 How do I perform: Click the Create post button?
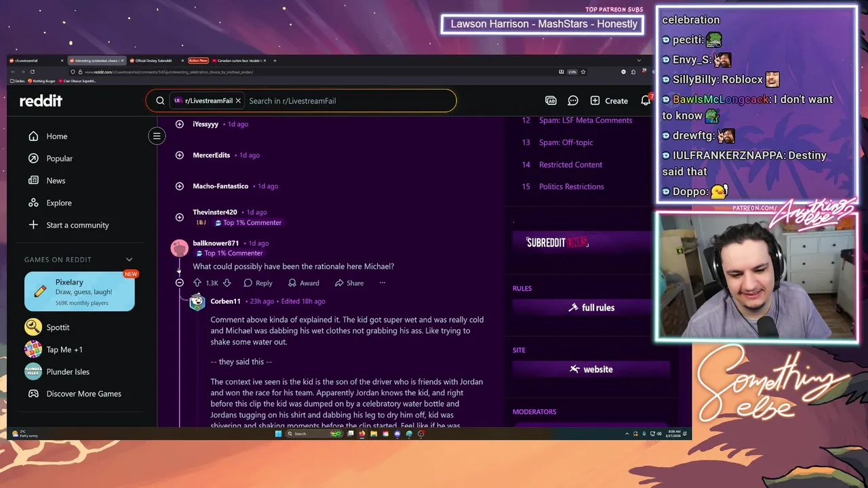(x=609, y=100)
